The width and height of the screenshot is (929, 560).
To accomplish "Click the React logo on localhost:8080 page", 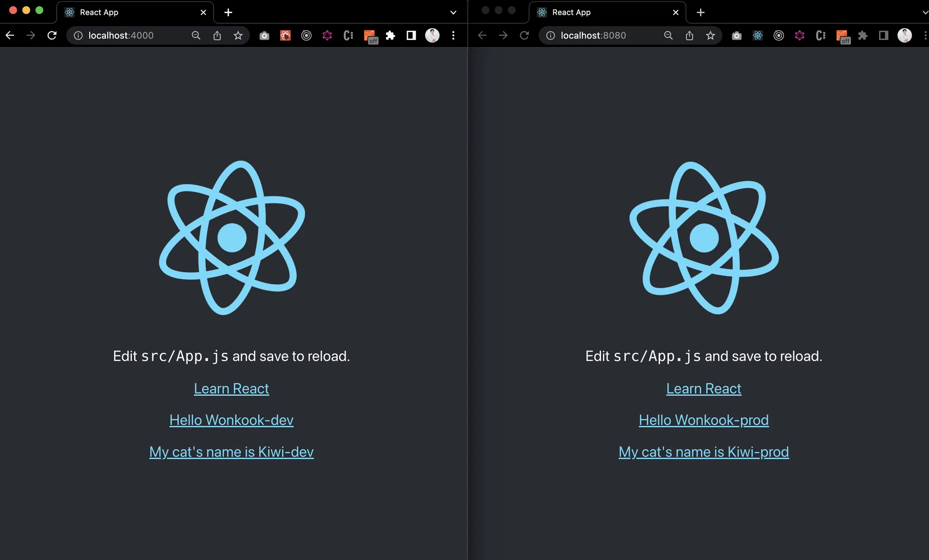I will [704, 238].
